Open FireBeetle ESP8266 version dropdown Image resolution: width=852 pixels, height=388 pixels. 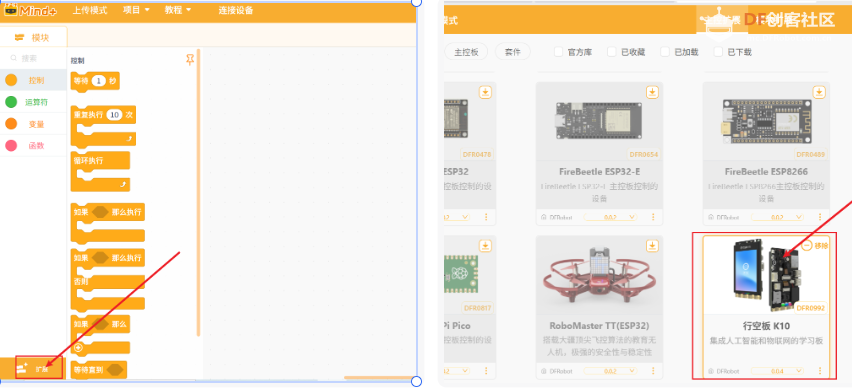tap(776, 217)
